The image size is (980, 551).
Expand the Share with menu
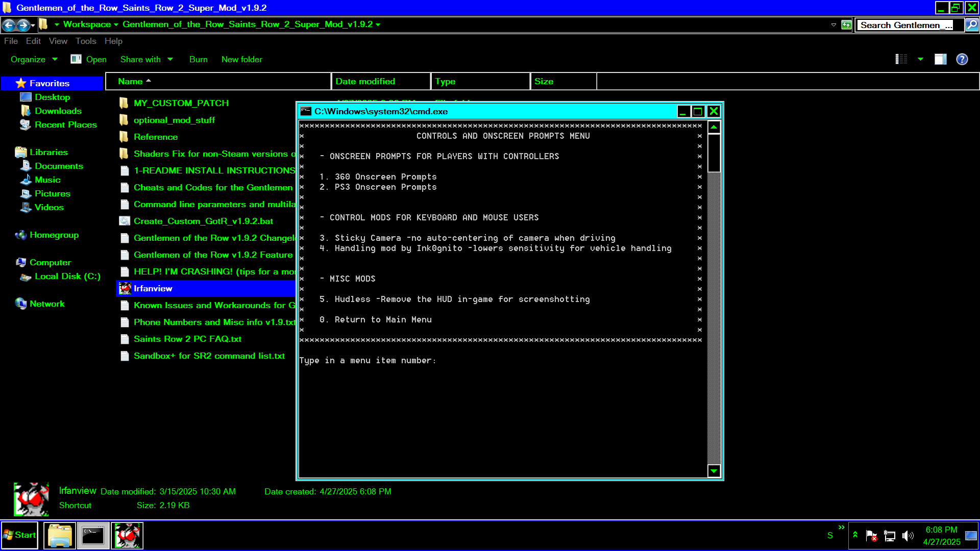point(146,60)
